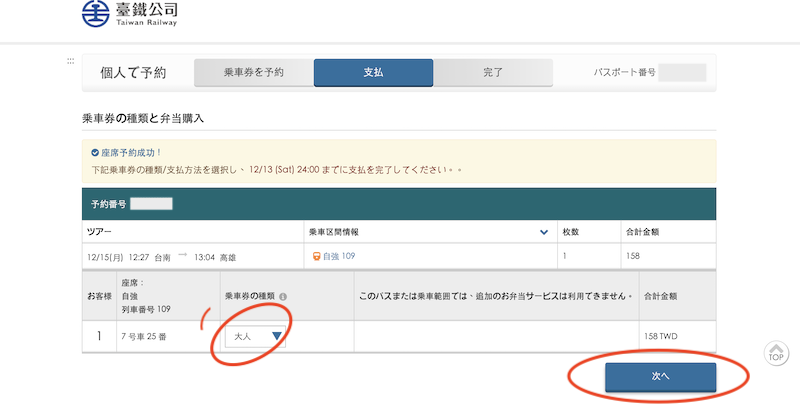Click the orange train icon beside 自強 109

(315, 256)
